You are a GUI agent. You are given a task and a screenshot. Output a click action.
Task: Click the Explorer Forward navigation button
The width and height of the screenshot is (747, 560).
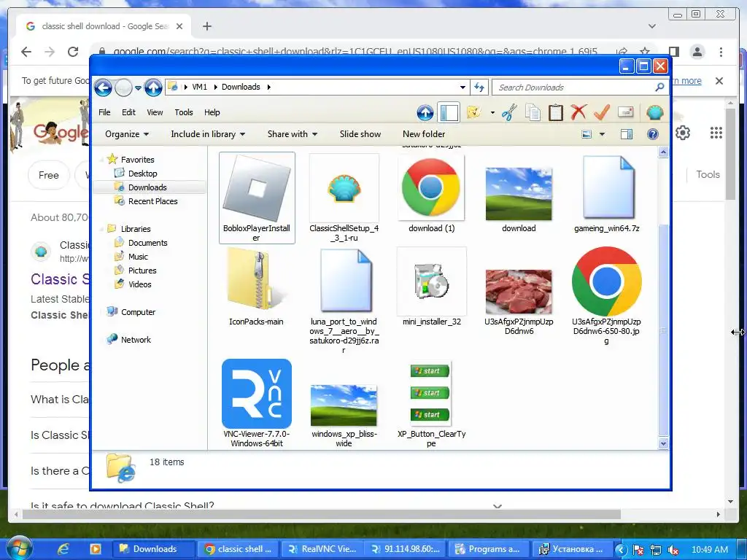click(x=123, y=87)
